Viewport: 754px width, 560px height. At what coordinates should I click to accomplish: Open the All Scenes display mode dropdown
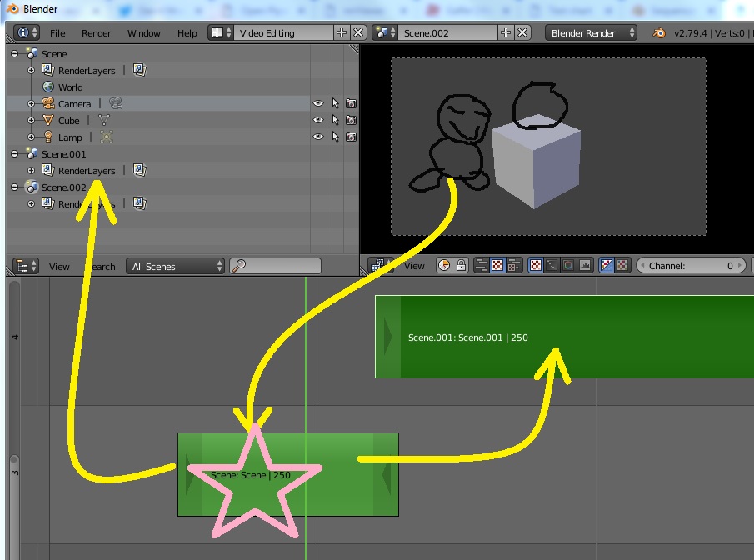[x=175, y=266]
